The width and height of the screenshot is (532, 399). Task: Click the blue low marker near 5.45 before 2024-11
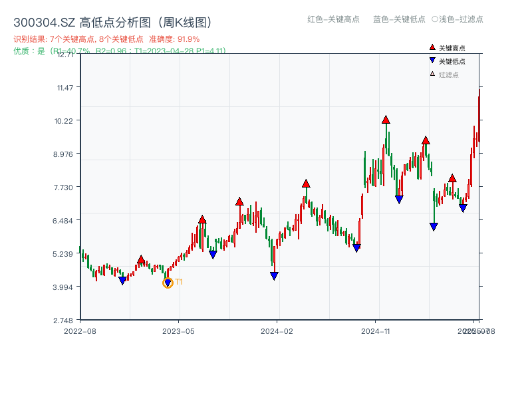[356, 248]
